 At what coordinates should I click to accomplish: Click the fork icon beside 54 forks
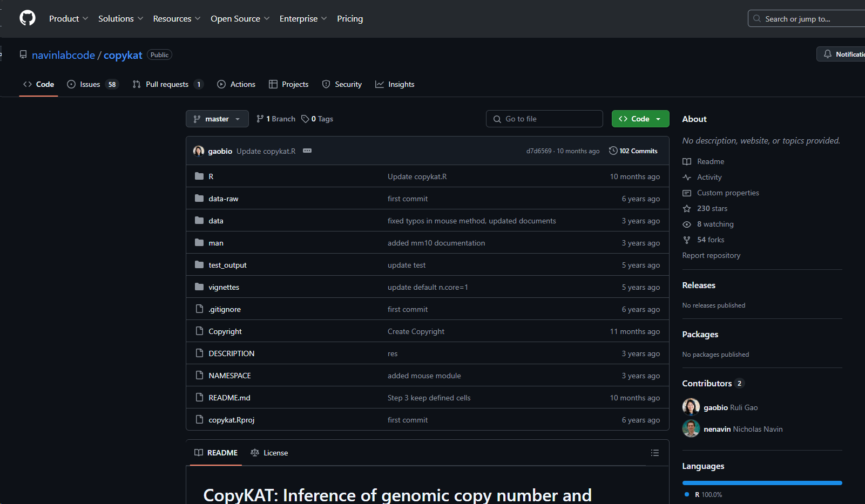687,240
